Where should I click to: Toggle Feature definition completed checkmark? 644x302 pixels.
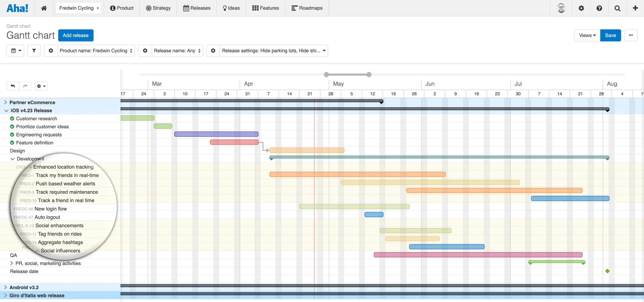[x=12, y=142]
